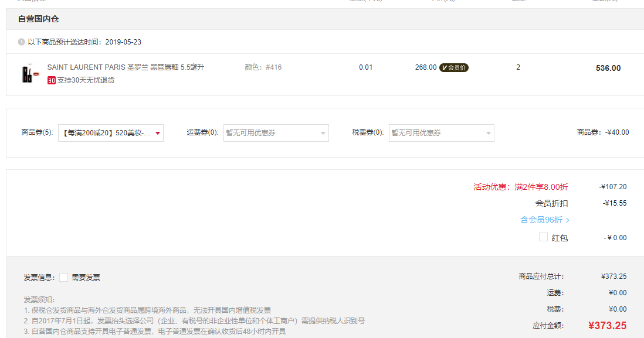The width and height of the screenshot is (644, 338).
Task: Tick the 红包 checkbox
Action: click(543, 237)
